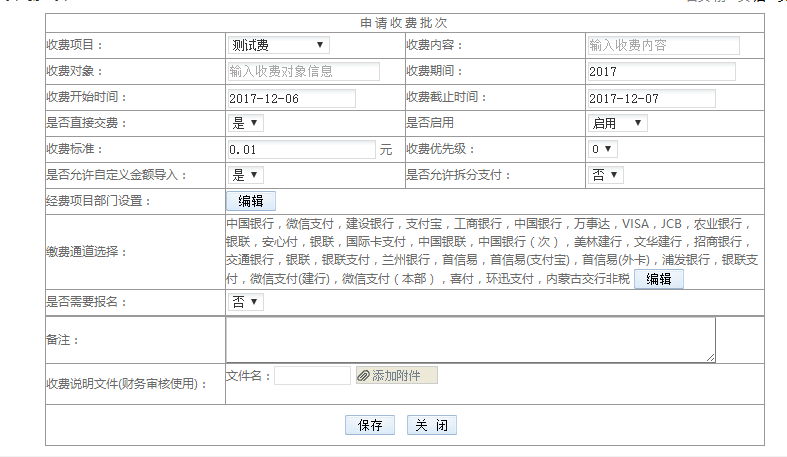Click the paperclip 添加附件 attachment button
The image size is (787, 457).
click(396, 375)
